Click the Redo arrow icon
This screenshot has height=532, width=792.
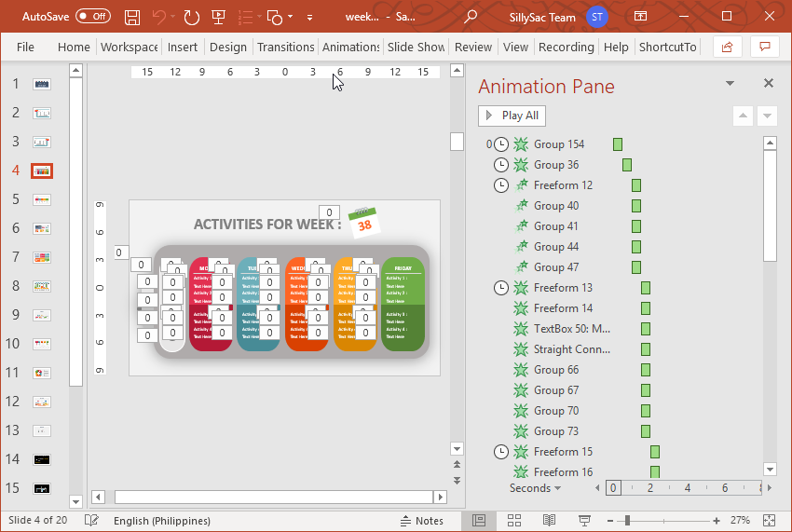191,17
